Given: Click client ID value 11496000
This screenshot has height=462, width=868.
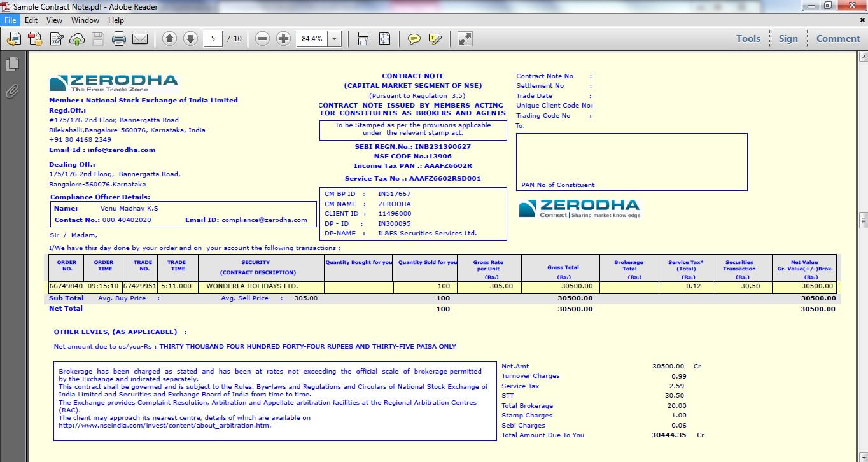Looking at the screenshot, I should tap(395, 214).
